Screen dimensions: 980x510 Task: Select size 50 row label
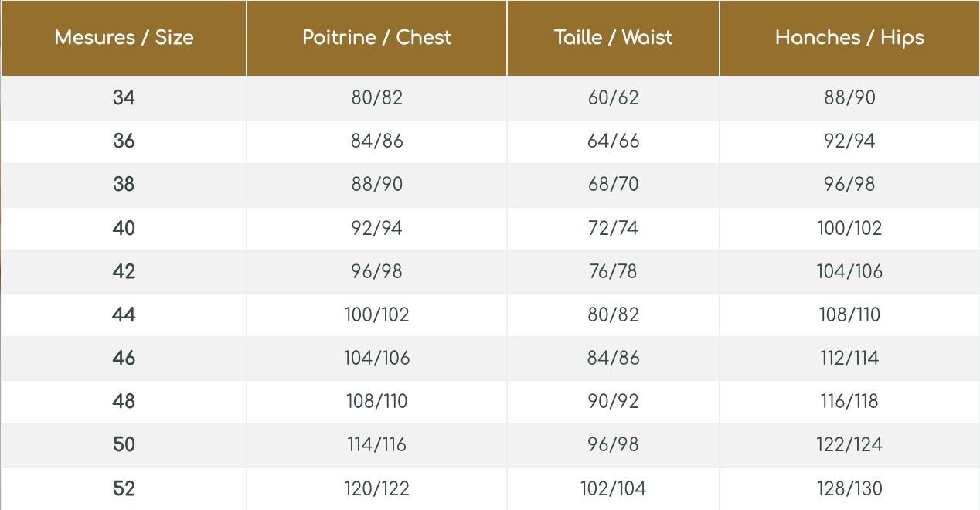(124, 444)
